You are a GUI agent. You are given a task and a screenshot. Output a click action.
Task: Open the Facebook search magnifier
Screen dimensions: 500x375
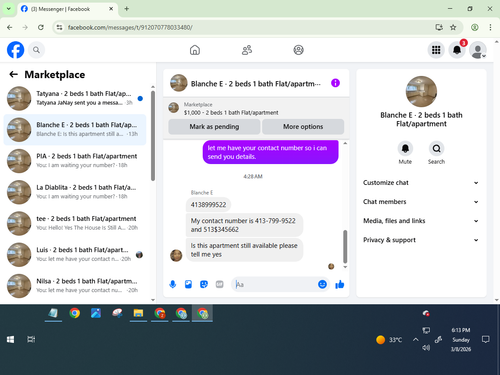(36, 50)
